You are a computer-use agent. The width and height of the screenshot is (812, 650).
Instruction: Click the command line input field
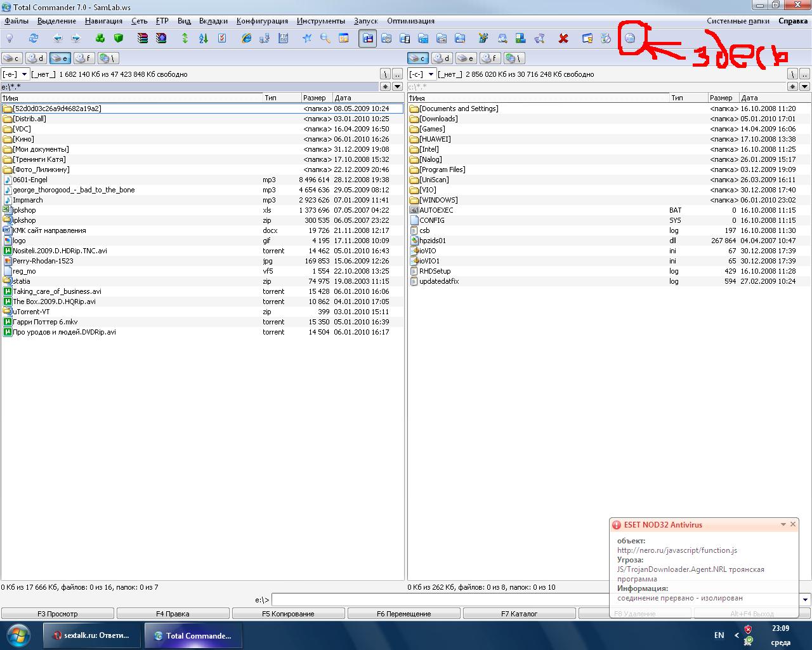click(438, 600)
